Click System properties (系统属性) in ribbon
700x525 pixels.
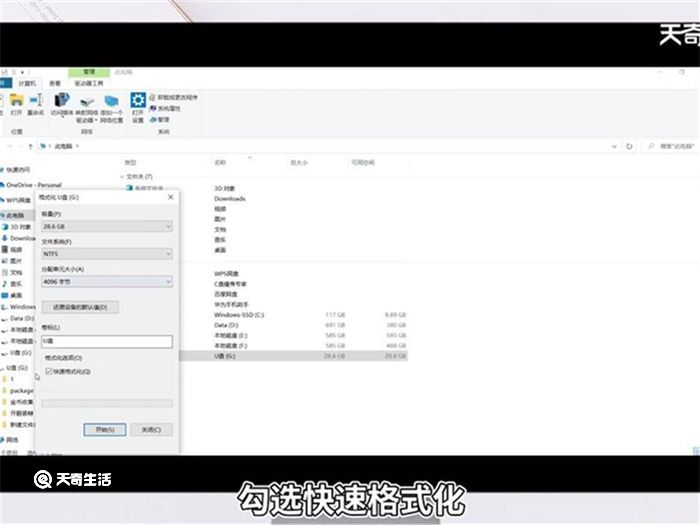(165, 108)
